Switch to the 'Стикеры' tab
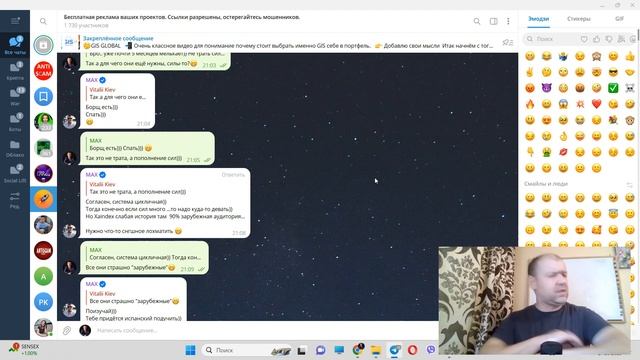 point(579,19)
